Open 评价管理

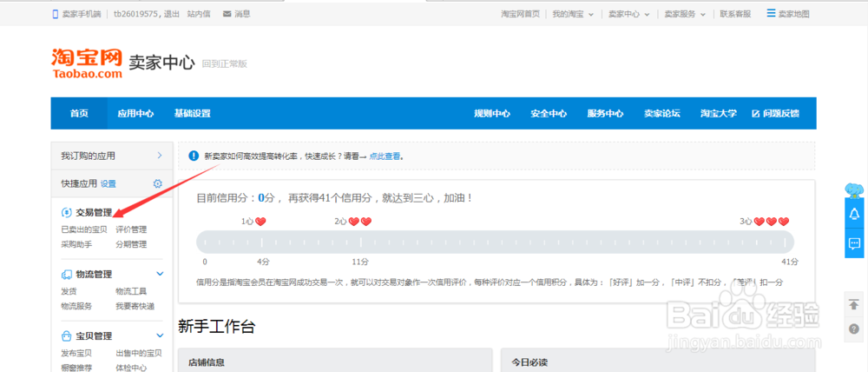point(131,229)
